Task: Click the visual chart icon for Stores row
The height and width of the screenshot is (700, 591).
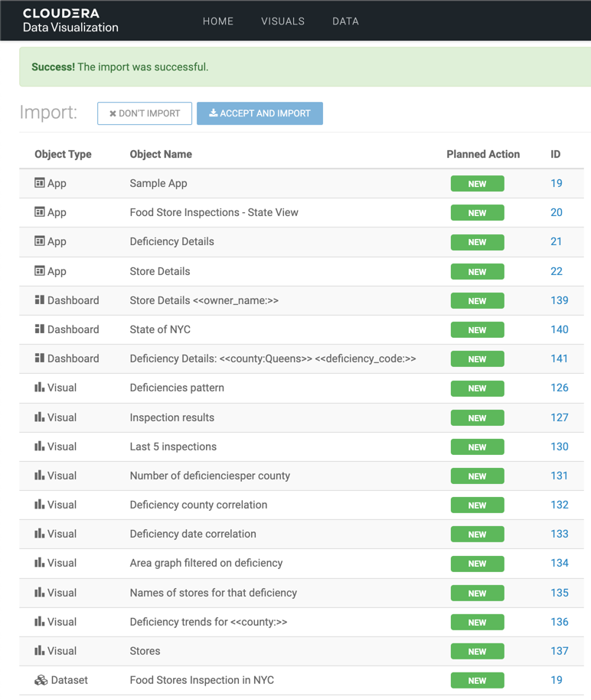Action: [x=40, y=651]
